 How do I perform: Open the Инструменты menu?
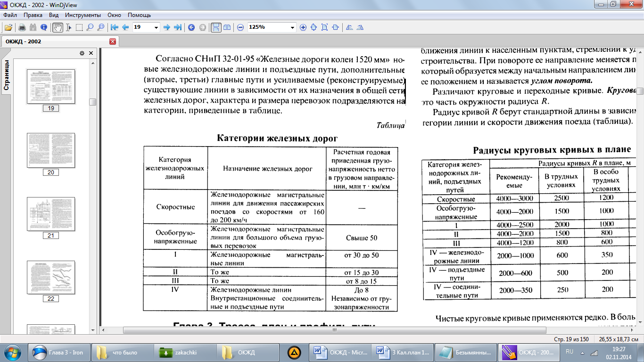click(x=83, y=15)
